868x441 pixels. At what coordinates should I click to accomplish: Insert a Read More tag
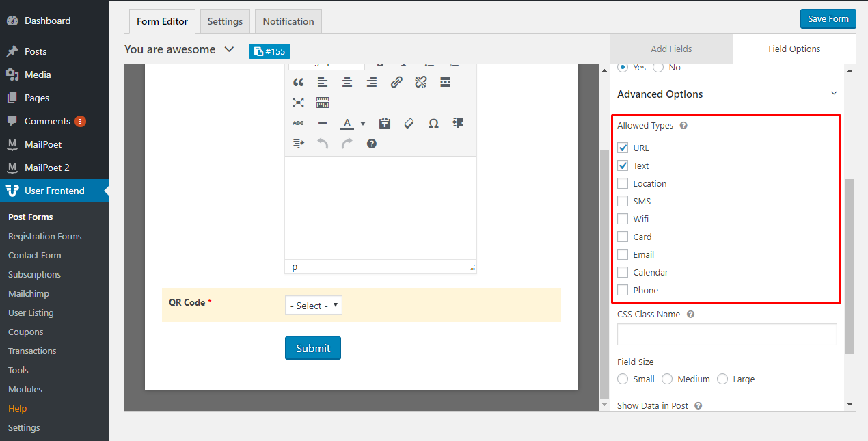click(x=446, y=82)
